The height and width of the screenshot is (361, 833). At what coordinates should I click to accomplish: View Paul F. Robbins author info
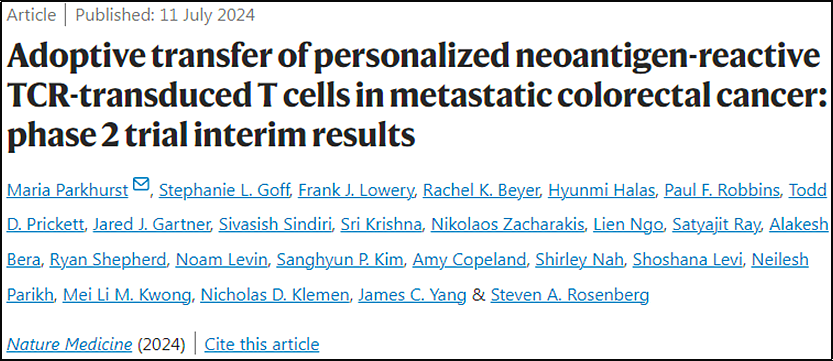(721, 190)
